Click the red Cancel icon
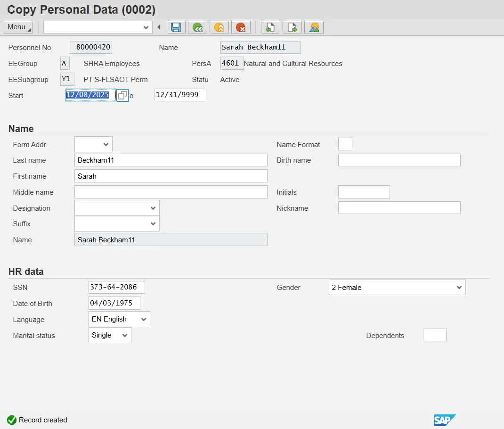The height and width of the screenshot is (429, 504). tap(241, 27)
